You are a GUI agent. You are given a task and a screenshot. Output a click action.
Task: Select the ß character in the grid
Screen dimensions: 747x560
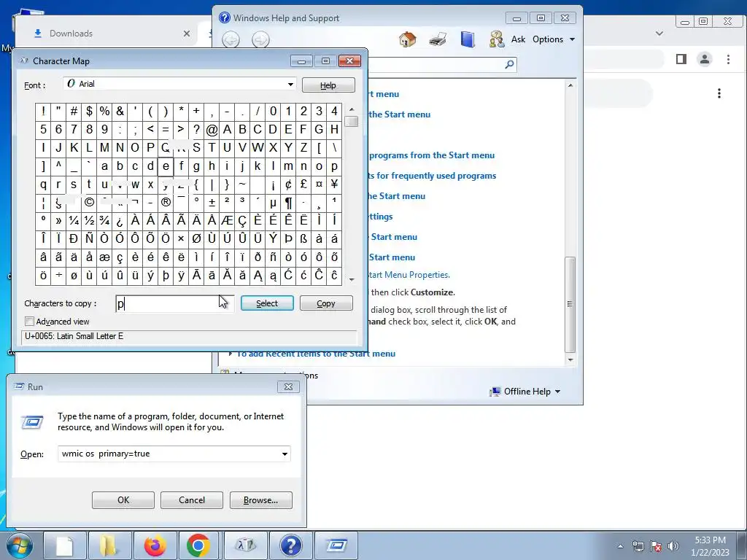(x=303, y=238)
